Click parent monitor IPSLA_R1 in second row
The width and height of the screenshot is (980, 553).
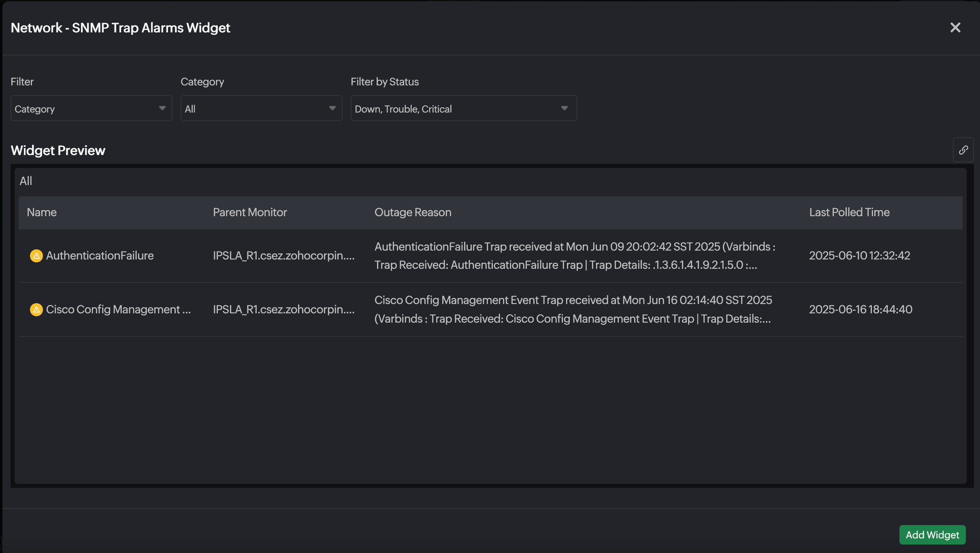pos(283,310)
